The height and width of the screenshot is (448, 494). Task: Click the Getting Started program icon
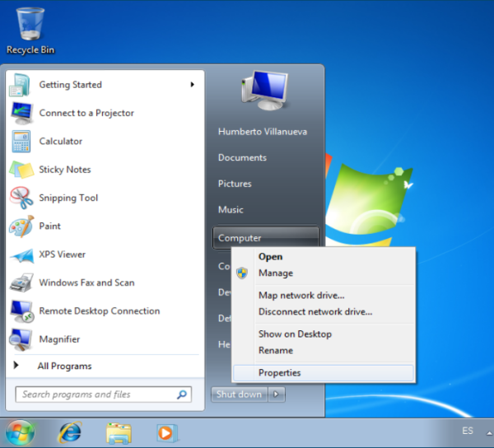pyautogui.click(x=20, y=85)
